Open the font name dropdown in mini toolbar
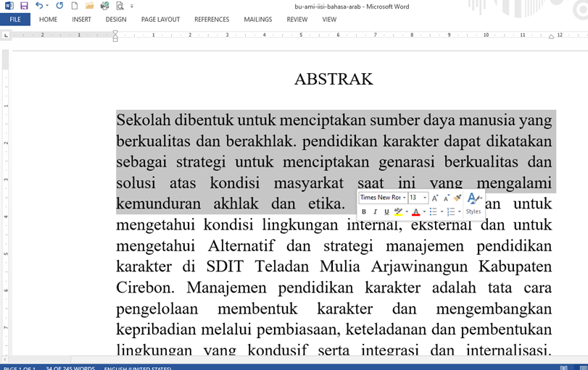This screenshot has height=370, width=588. click(405, 198)
